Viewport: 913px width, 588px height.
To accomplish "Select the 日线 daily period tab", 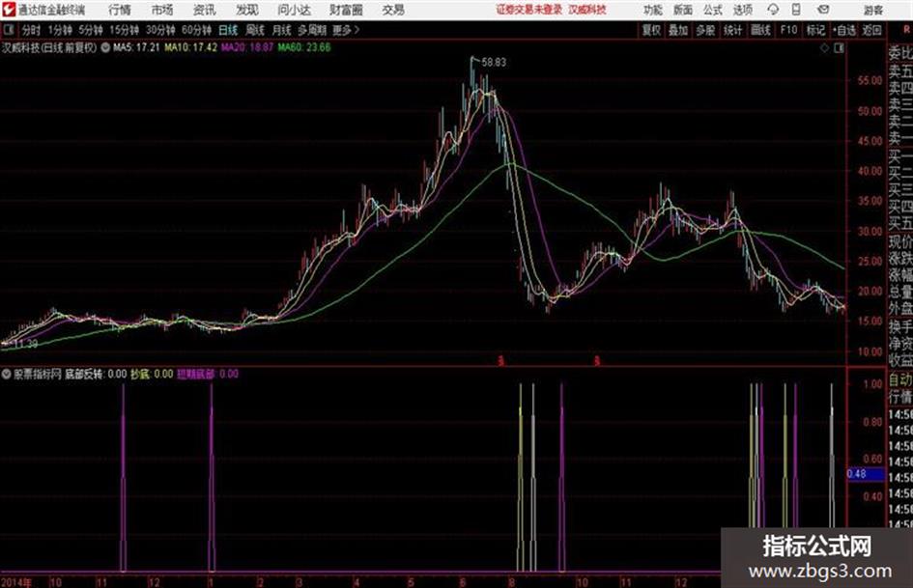I will [x=228, y=30].
